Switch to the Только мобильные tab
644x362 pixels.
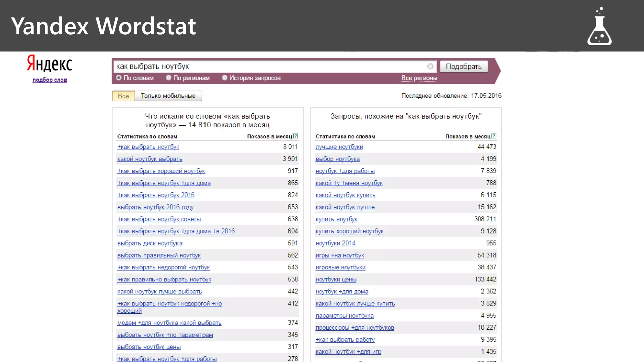point(168,96)
